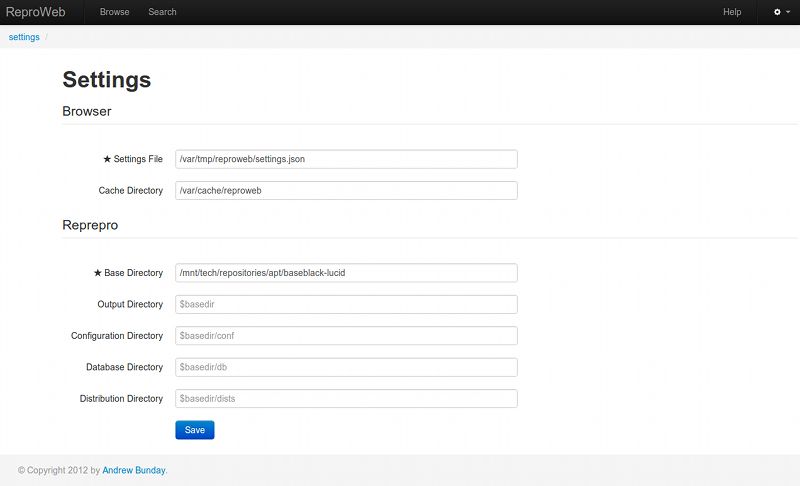This screenshot has height=486, width=800.
Task: Click into the Configuration Directory field
Action: click(x=346, y=336)
